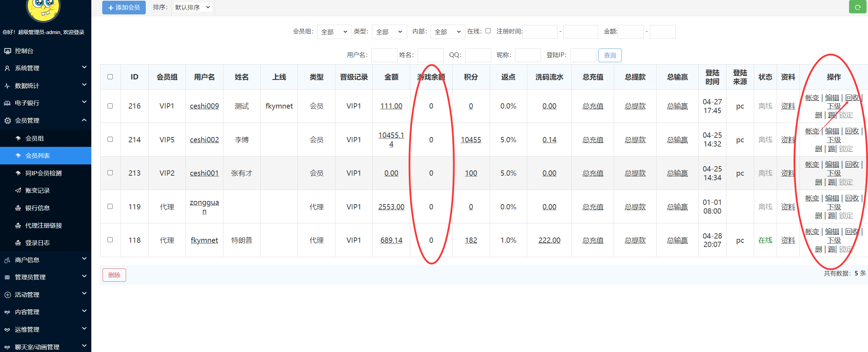Click the 商户信息 merchant info icon
This screenshot has width=868, height=352.
tap(7, 260)
